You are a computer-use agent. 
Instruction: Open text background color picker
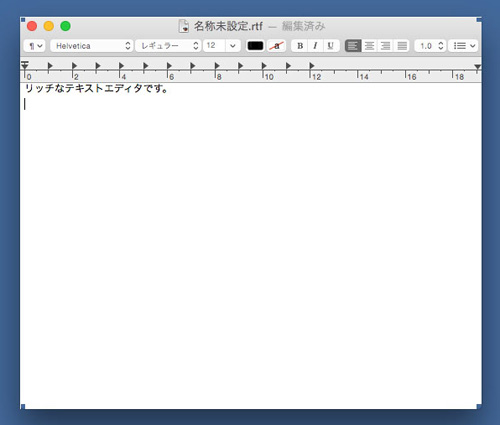[x=276, y=46]
